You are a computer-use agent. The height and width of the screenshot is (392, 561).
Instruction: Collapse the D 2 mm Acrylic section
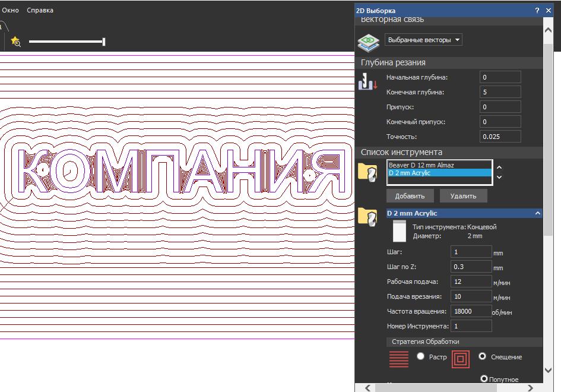pos(537,213)
